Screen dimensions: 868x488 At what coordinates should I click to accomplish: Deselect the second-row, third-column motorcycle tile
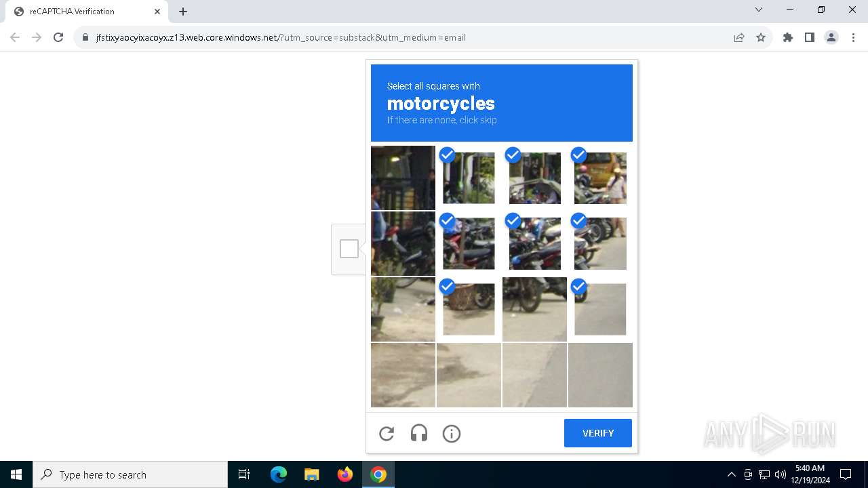click(x=534, y=243)
